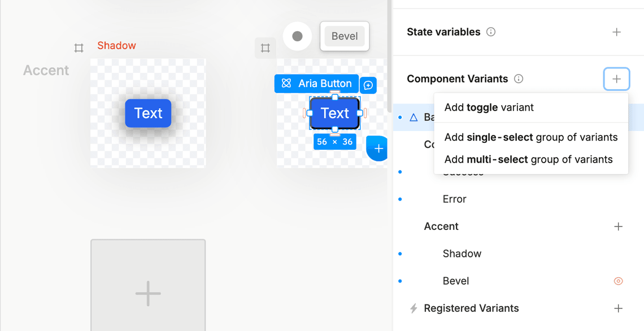644x331 pixels.
Task: Click the blue plus button on canvas
Action: [x=378, y=149]
